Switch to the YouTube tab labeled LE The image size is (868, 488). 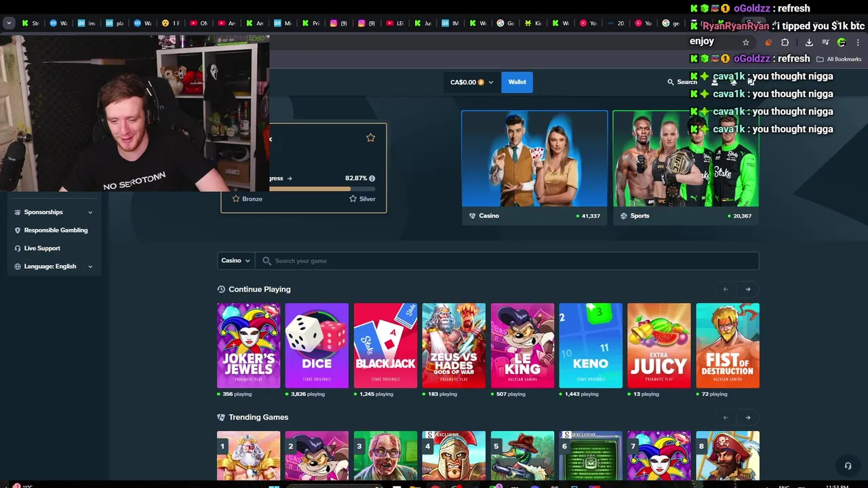[395, 23]
